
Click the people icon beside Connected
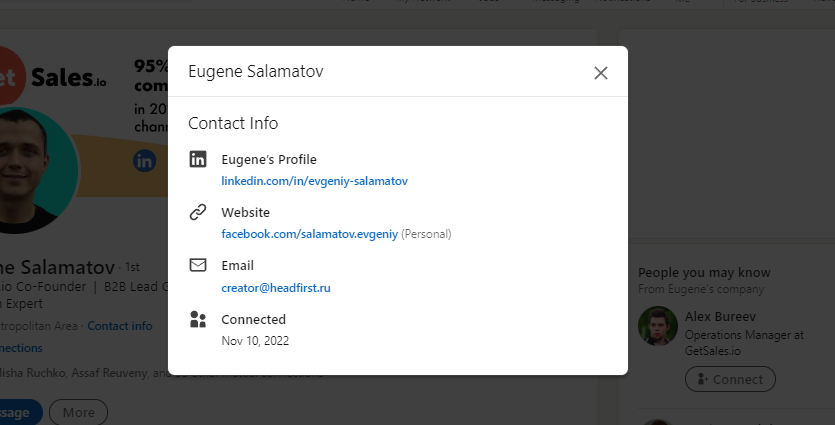point(198,319)
